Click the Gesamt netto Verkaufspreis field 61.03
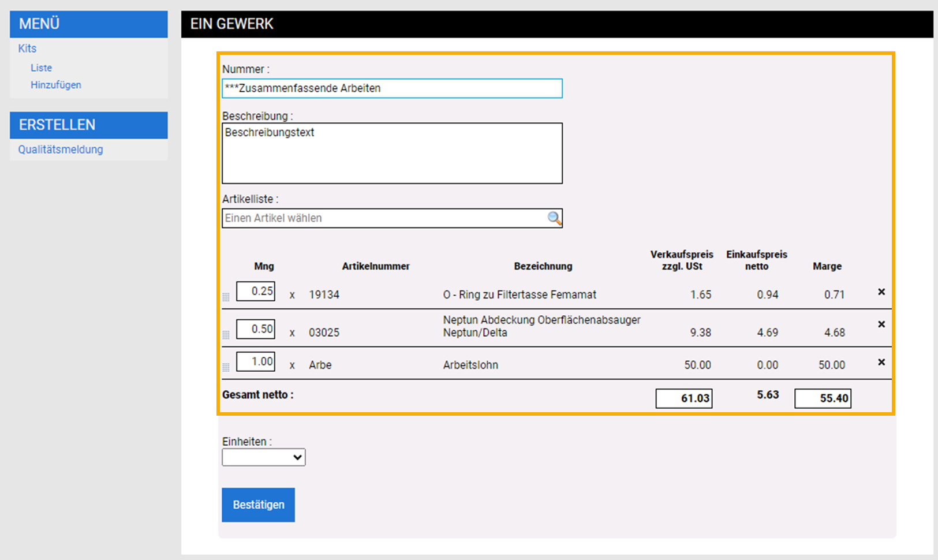Screen dimensions: 938x560 684,398
